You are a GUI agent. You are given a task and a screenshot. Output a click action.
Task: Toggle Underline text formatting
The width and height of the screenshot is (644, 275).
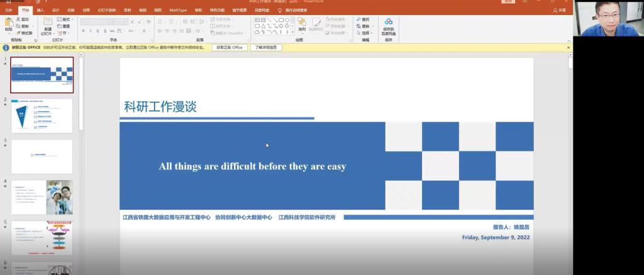tap(98, 31)
